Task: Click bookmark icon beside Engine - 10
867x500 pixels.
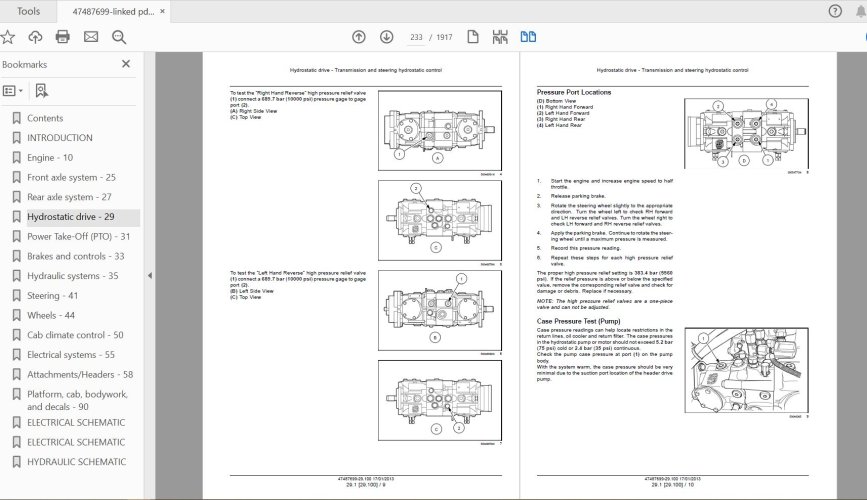Action: (x=17, y=158)
